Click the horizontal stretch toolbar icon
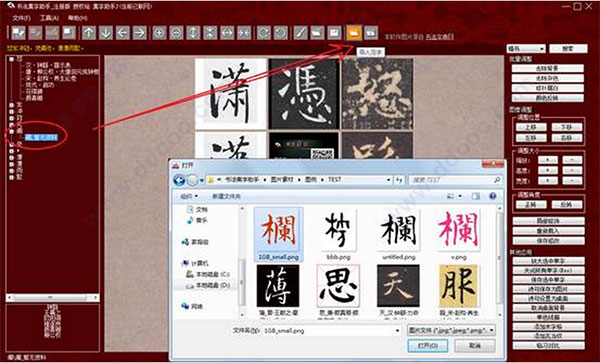This screenshot has width=600, height=363. 227,33
